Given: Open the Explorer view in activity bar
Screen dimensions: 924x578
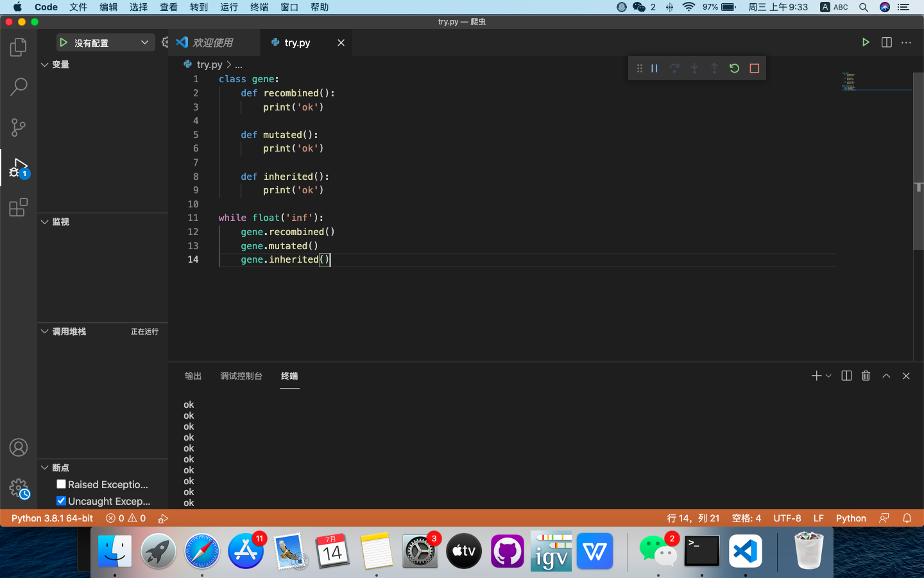Looking at the screenshot, I should click(19, 47).
